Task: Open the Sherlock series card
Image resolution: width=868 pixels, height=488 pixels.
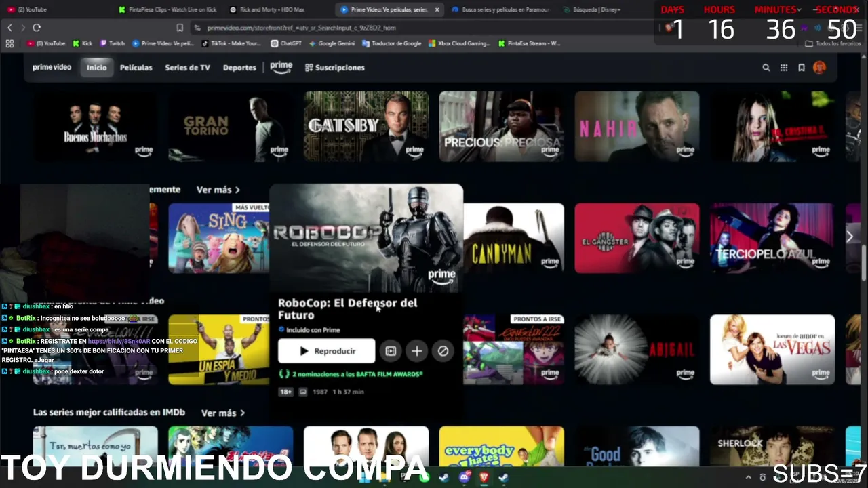Action: 772,447
